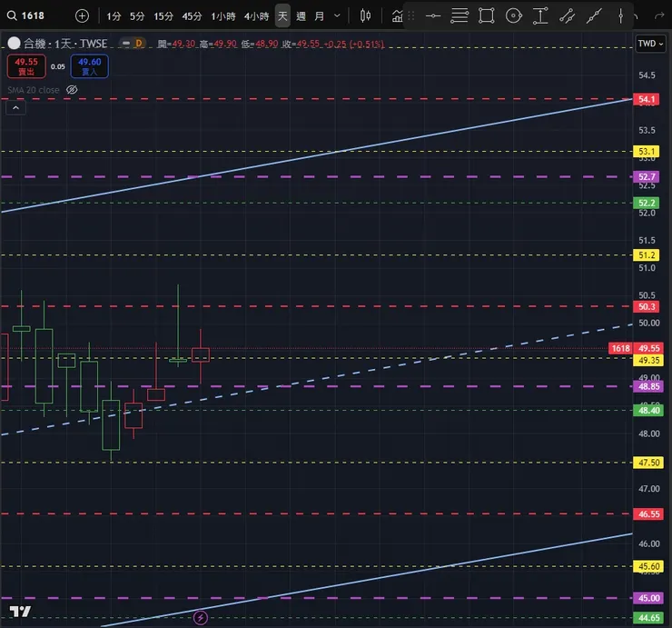Click the 49.35 yellow price label
672x628 pixels.
pyautogui.click(x=648, y=360)
